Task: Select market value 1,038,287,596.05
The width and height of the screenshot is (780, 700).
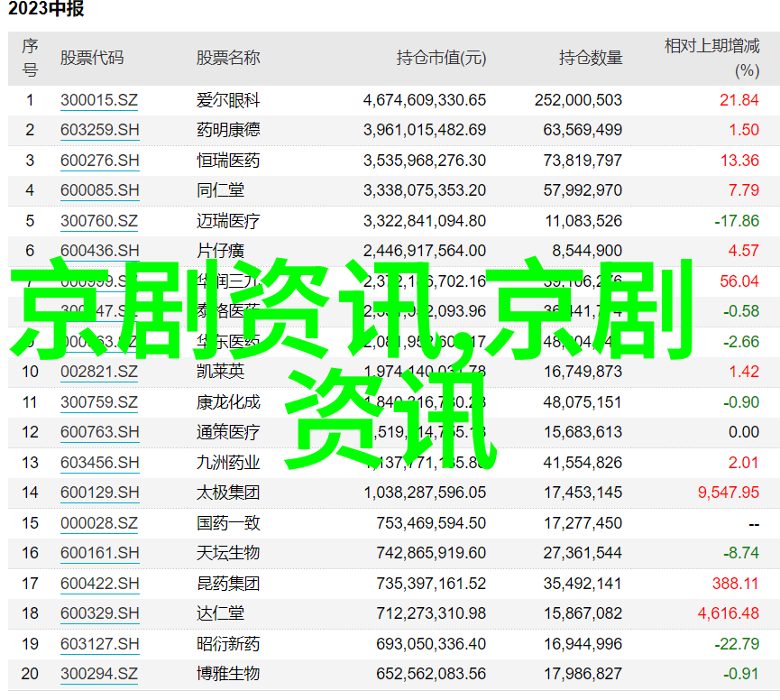Action: 425,493
